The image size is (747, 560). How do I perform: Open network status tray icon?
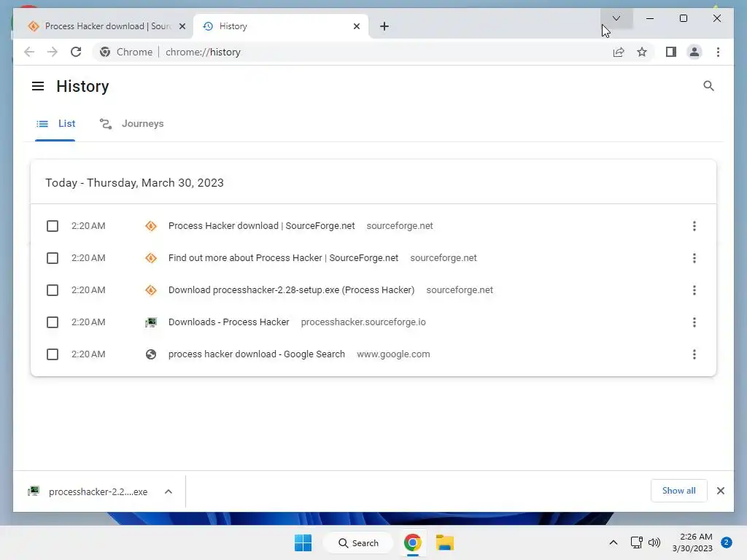click(636, 542)
